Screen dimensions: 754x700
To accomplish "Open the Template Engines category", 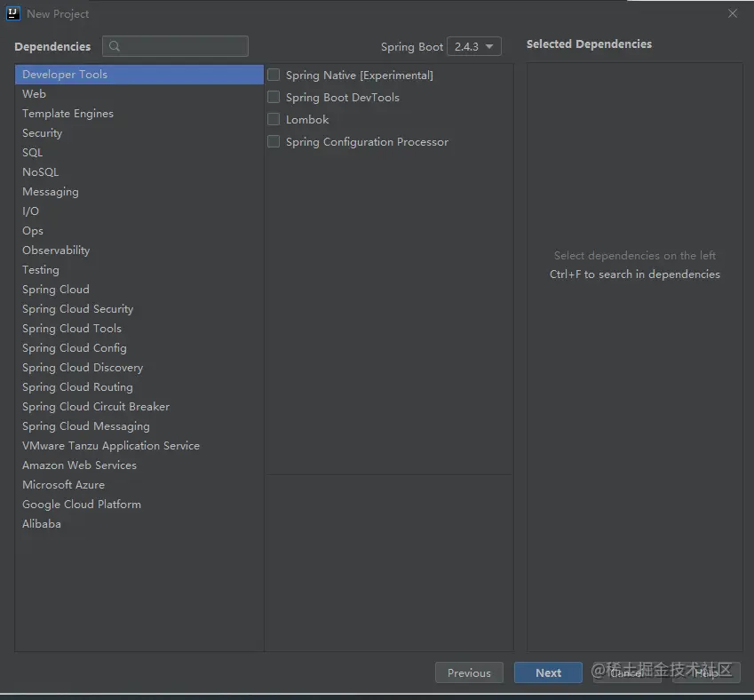I will tap(139, 114).
